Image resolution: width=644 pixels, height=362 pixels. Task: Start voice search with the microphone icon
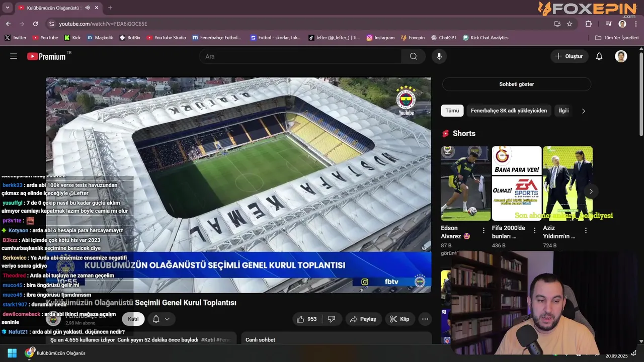coord(439,56)
